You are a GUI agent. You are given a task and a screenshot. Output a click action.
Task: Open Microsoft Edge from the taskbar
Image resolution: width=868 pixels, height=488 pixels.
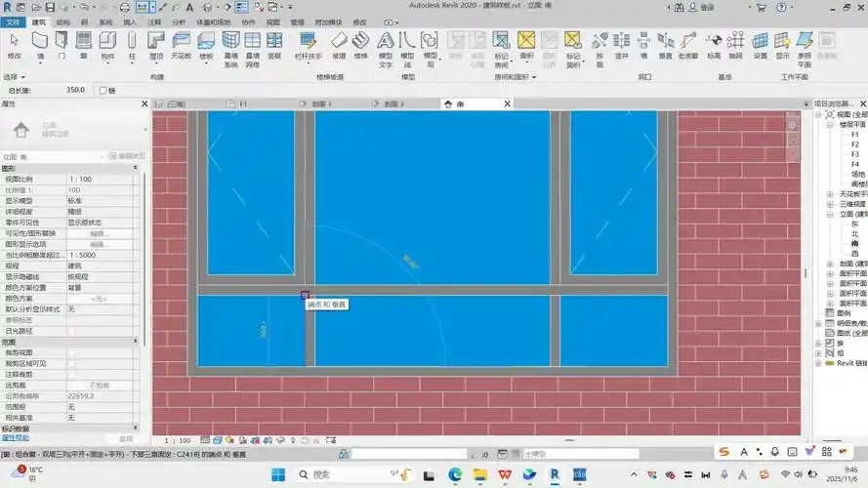pyautogui.click(x=455, y=474)
